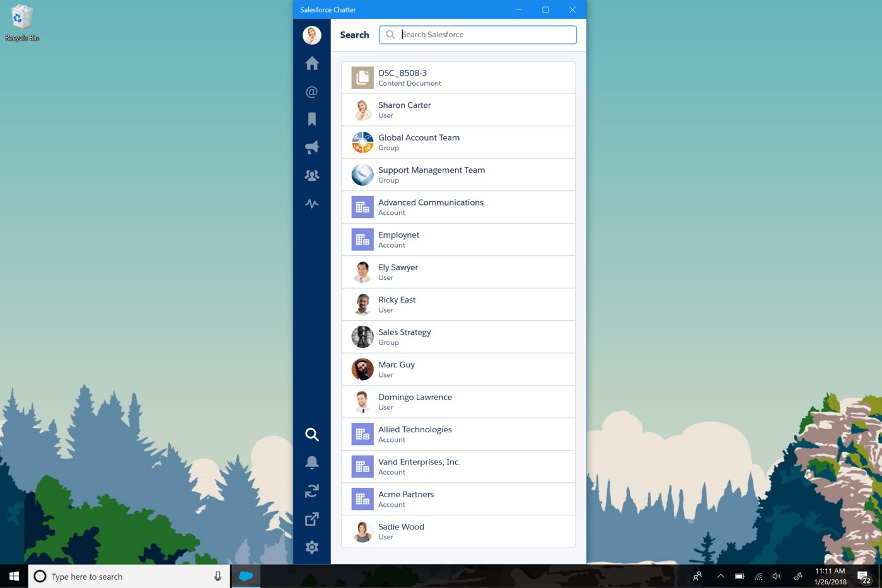Open company announcements via megaphone icon
The height and width of the screenshot is (588, 882).
(311, 147)
